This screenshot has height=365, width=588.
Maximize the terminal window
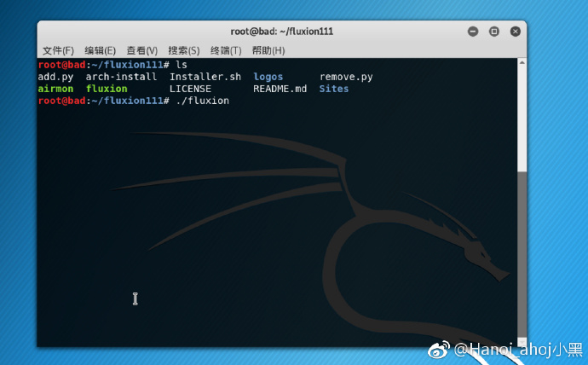(494, 32)
